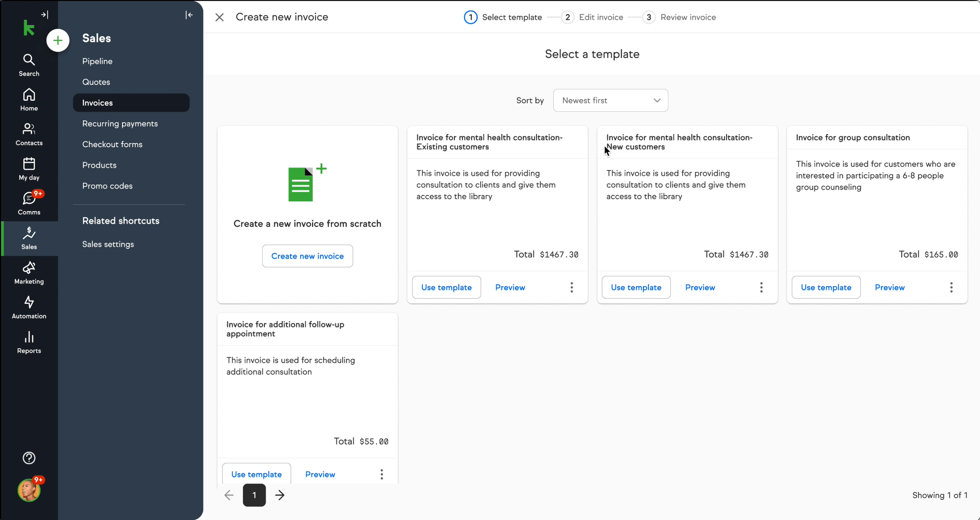Open the Reports bar chart icon
The width and height of the screenshot is (980, 520).
[29, 342]
